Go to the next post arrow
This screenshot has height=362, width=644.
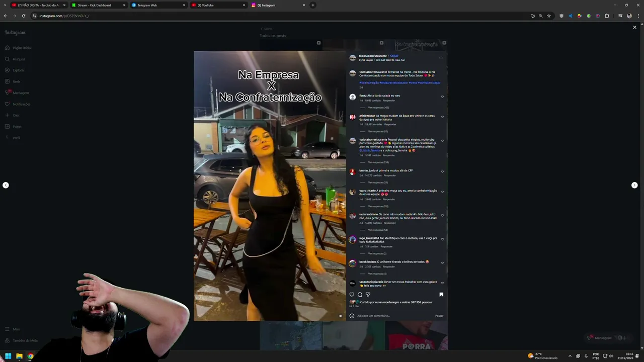(634, 185)
